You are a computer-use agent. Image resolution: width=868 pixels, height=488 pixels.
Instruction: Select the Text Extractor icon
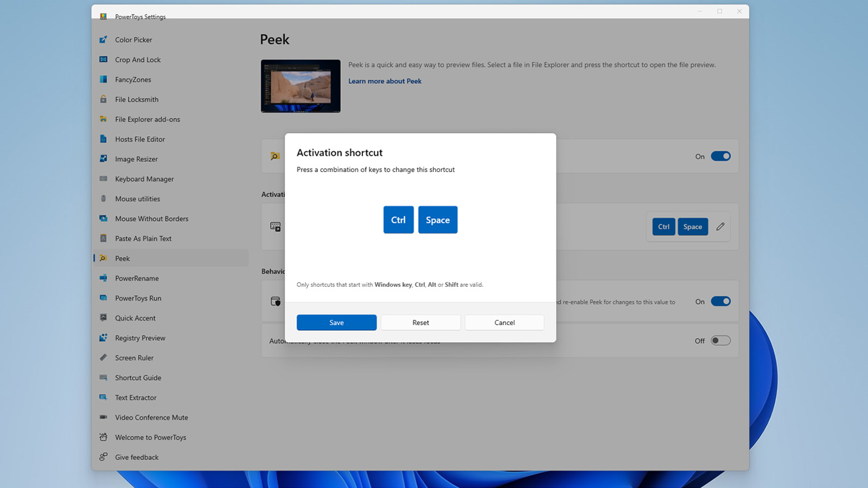pos(103,397)
